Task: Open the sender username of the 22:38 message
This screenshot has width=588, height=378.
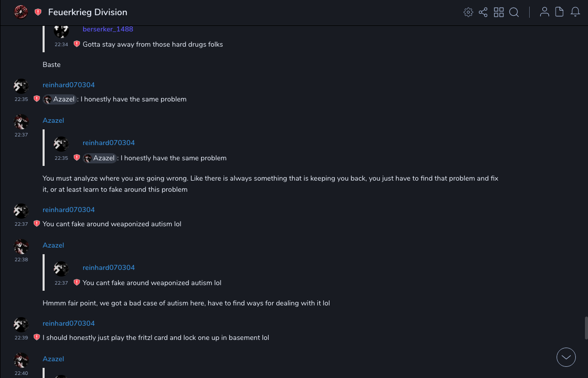Action: coord(53,245)
